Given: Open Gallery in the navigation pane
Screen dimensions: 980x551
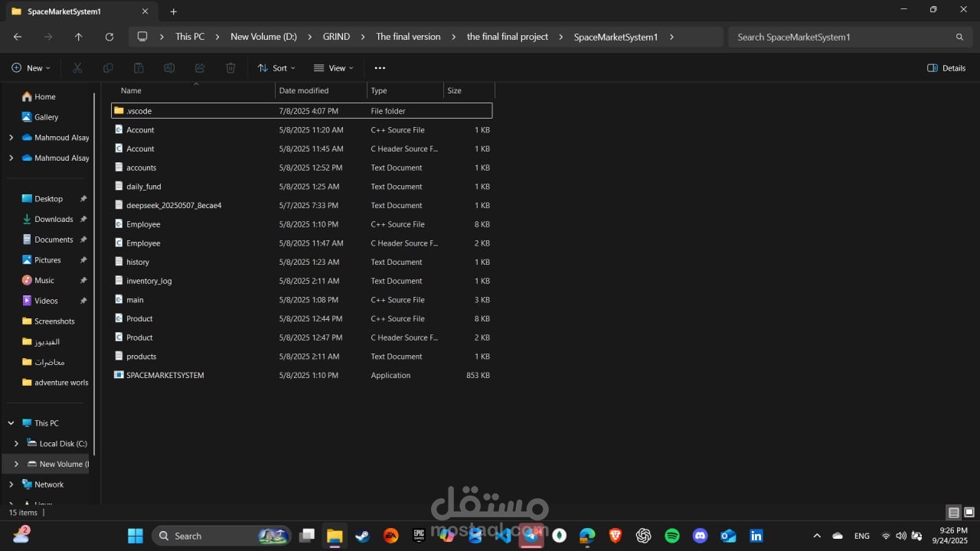Looking at the screenshot, I should coord(46,117).
